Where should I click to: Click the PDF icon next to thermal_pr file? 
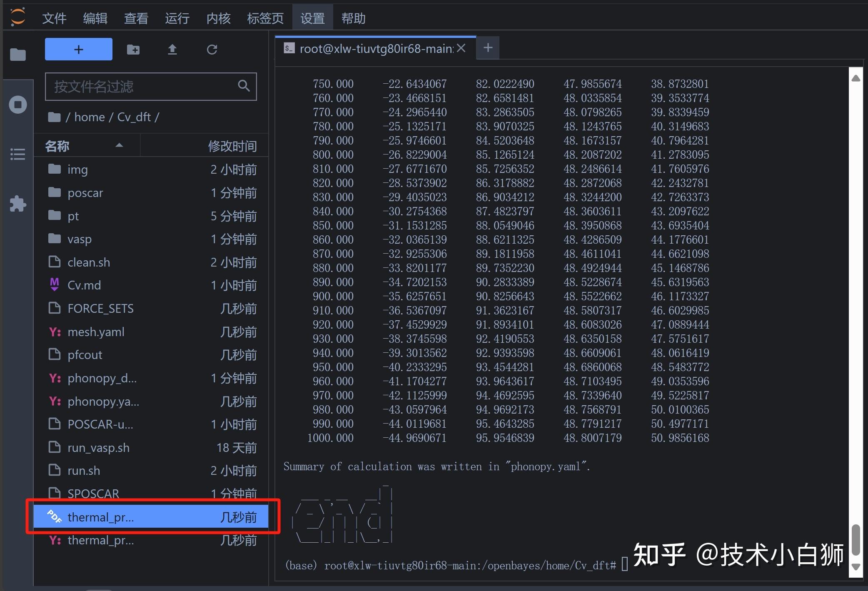[54, 516]
